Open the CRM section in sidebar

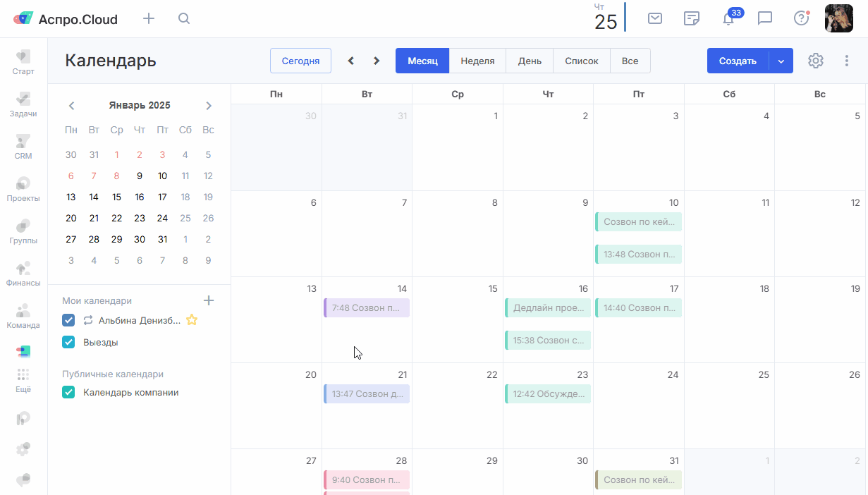(x=23, y=147)
